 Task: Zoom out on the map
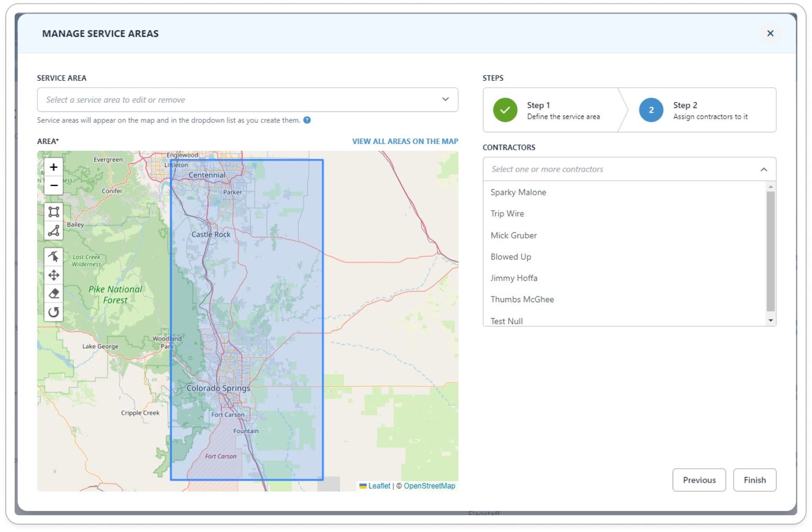click(x=53, y=185)
